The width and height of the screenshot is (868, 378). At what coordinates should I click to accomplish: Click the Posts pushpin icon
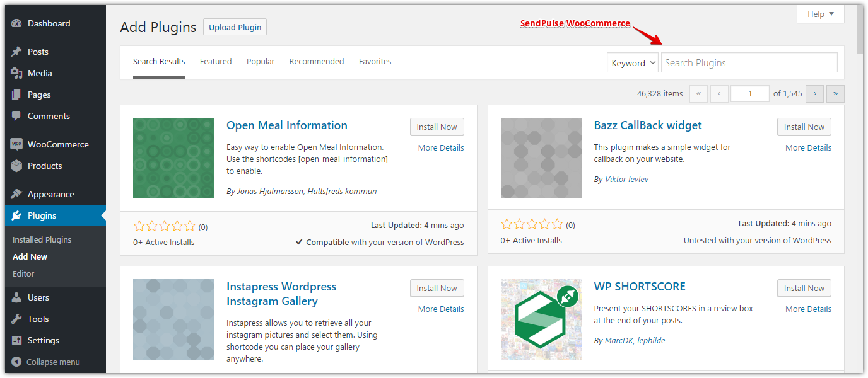pos(17,52)
